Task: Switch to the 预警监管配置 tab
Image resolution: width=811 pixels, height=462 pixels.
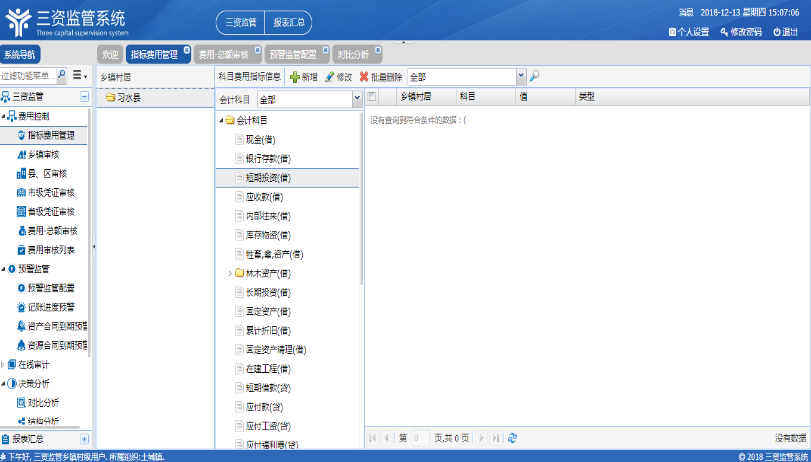Action: click(294, 55)
